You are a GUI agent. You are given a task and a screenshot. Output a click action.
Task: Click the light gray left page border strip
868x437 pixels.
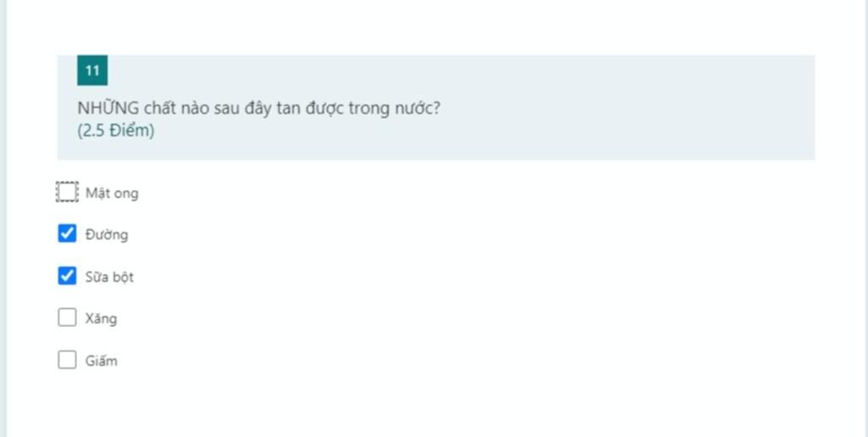tap(3, 218)
